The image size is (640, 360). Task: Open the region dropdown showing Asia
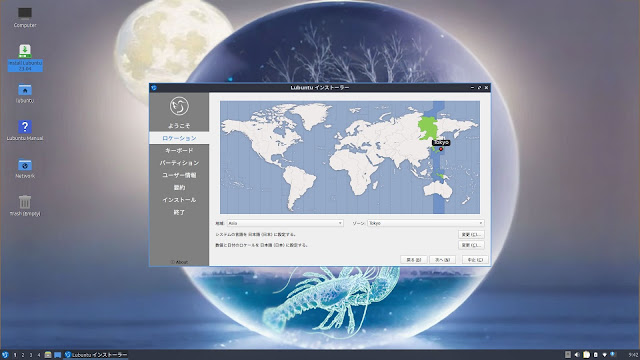(x=285, y=223)
